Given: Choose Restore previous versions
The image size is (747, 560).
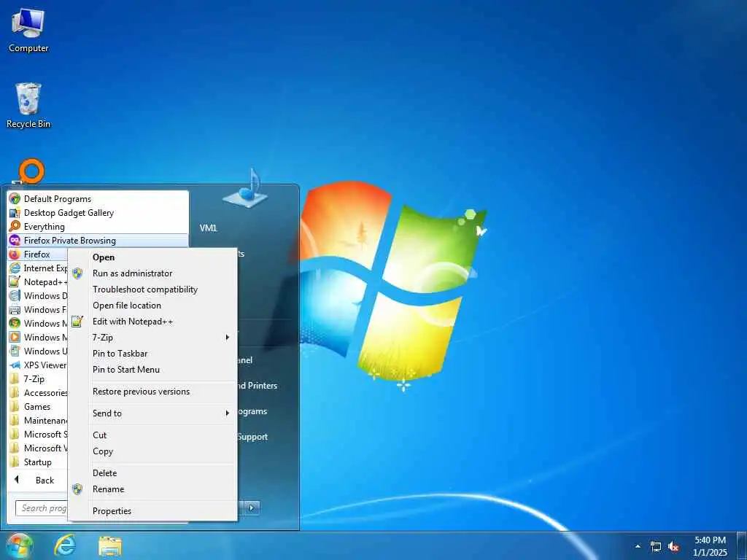Looking at the screenshot, I should (152, 392).
